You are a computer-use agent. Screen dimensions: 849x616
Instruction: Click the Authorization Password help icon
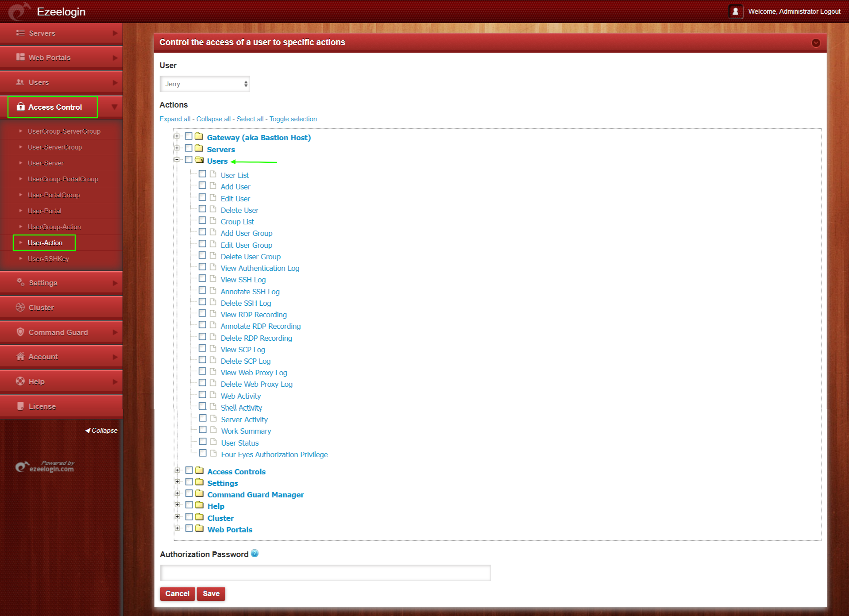[255, 553]
